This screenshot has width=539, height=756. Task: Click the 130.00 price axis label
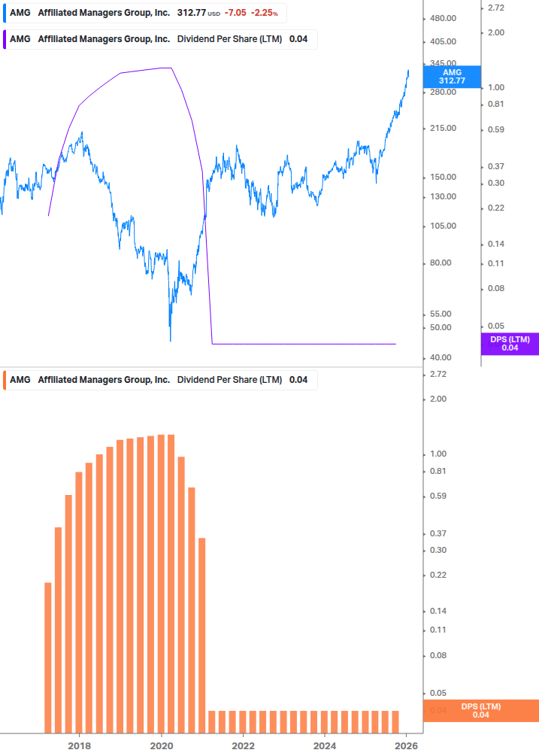click(x=443, y=197)
